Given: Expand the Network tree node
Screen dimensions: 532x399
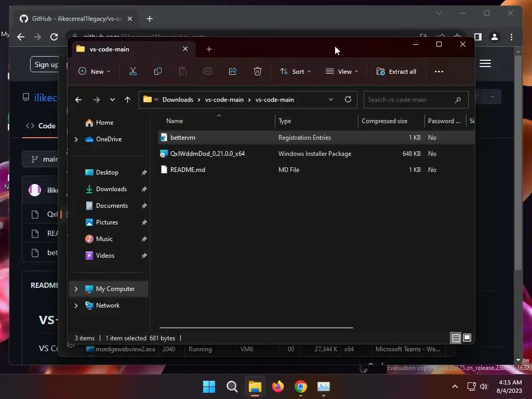Looking at the screenshot, I should [x=76, y=305].
